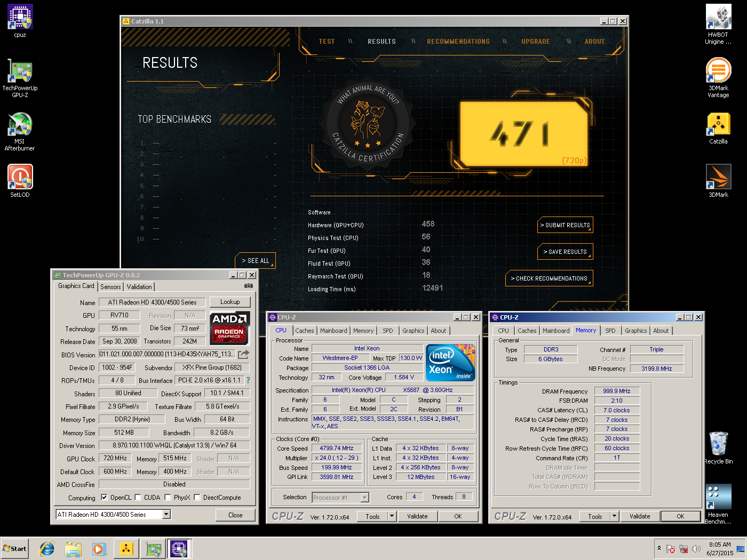Screen dimensions: 747x560
Task: Open Windows Explorer folder in taskbar
Action: click(73, 548)
